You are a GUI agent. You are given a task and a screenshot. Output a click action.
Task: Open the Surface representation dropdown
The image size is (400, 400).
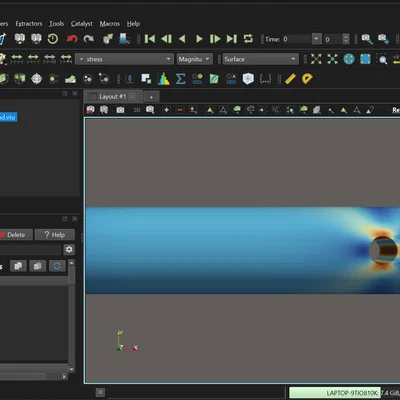pyautogui.click(x=260, y=59)
